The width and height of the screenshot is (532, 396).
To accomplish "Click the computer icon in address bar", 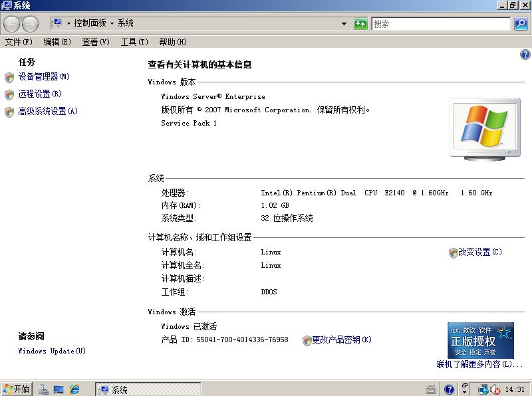I will tap(57, 23).
